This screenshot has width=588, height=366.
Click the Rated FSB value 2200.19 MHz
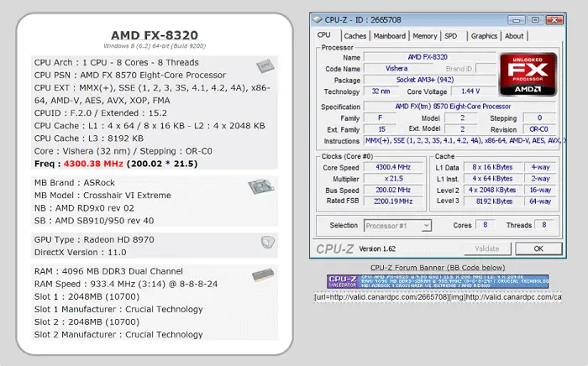[x=393, y=201]
